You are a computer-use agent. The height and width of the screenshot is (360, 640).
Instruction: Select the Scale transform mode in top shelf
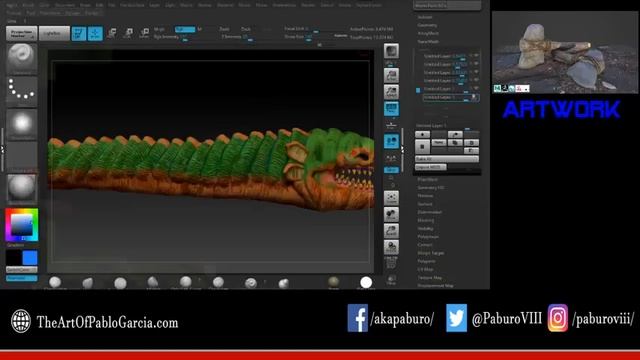coord(128,33)
